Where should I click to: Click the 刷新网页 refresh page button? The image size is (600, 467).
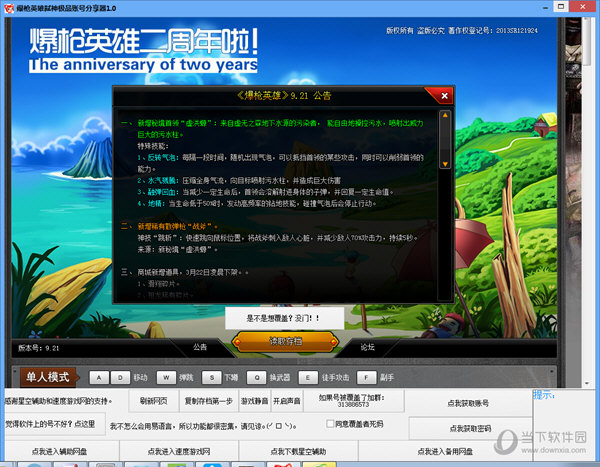point(155,401)
